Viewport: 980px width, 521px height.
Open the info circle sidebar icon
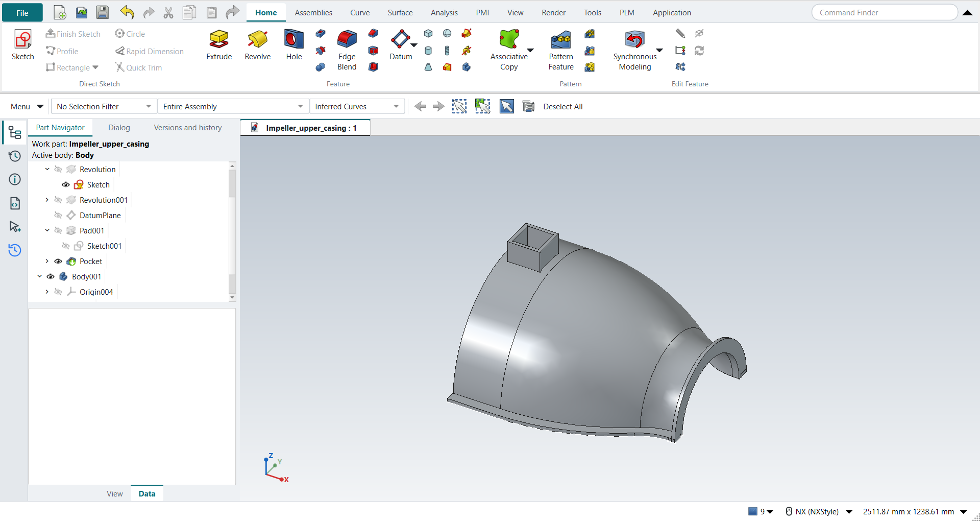pyautogui.click(x=15, y=179)
